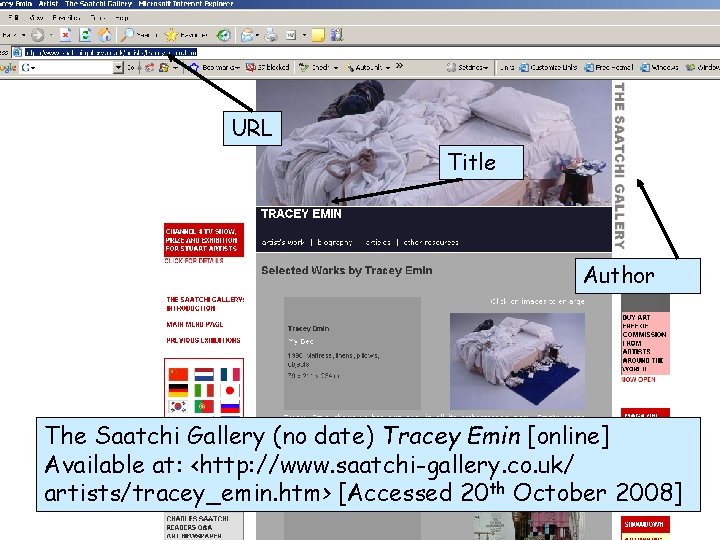Image resolution: width=720 pixels, height=540 pixels.
Task: Open the Tools menu
Action: click(98, 17)
